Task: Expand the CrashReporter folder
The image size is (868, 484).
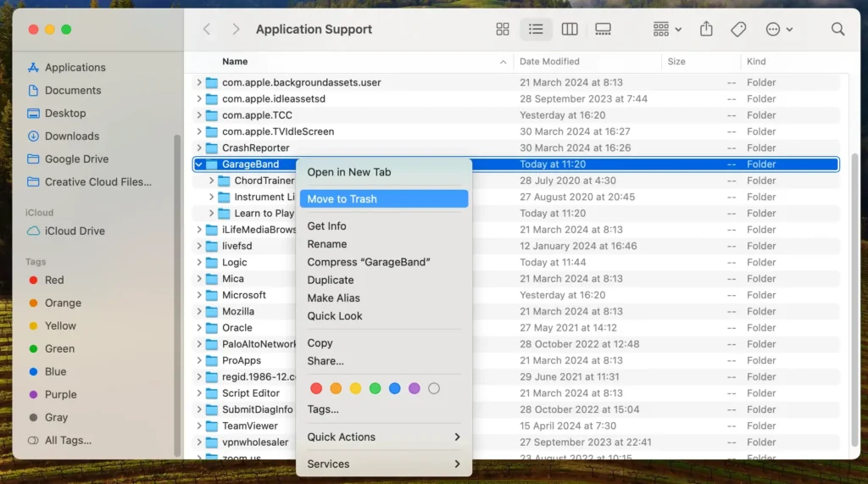Action: coord(198,147)
